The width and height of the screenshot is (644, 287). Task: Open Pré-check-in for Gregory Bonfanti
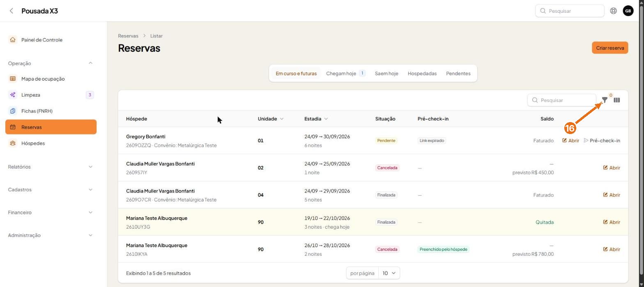click(602, 141)
